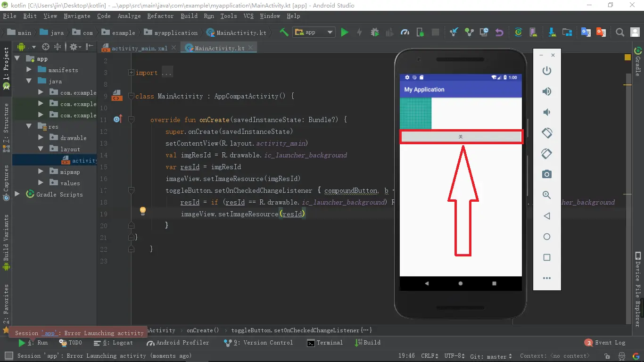Viewport: 644px width, 362px height.
Task: Decrease emulator volume
Action: point(547,112)
